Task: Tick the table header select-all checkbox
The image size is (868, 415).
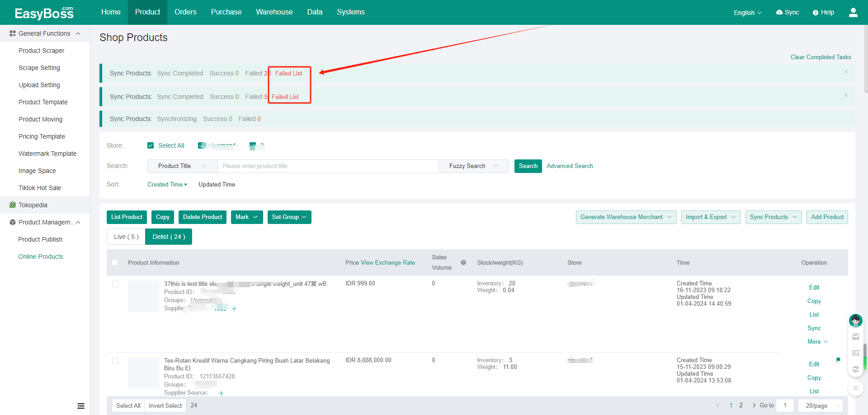Action: (x=115, y=262)
